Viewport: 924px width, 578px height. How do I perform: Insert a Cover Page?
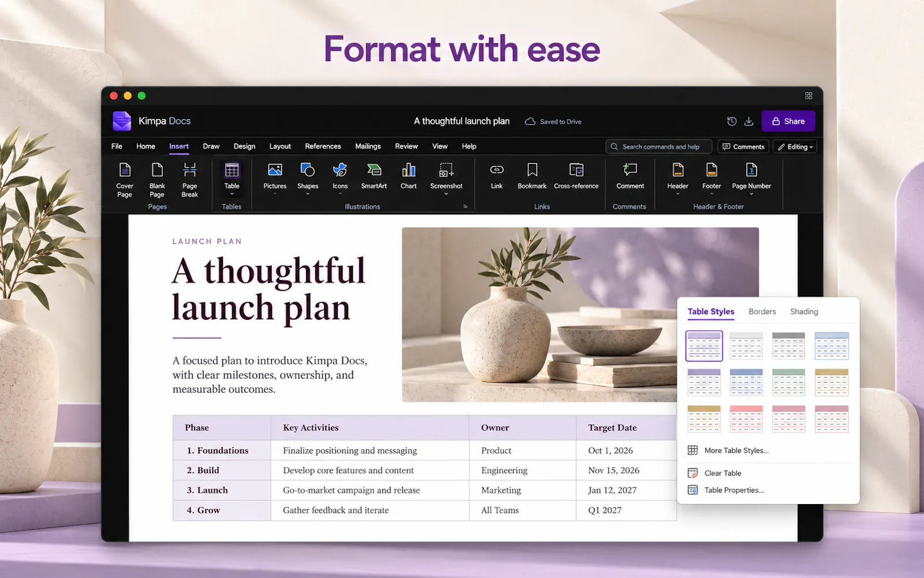pyautogui.click(x=125, y=180)
